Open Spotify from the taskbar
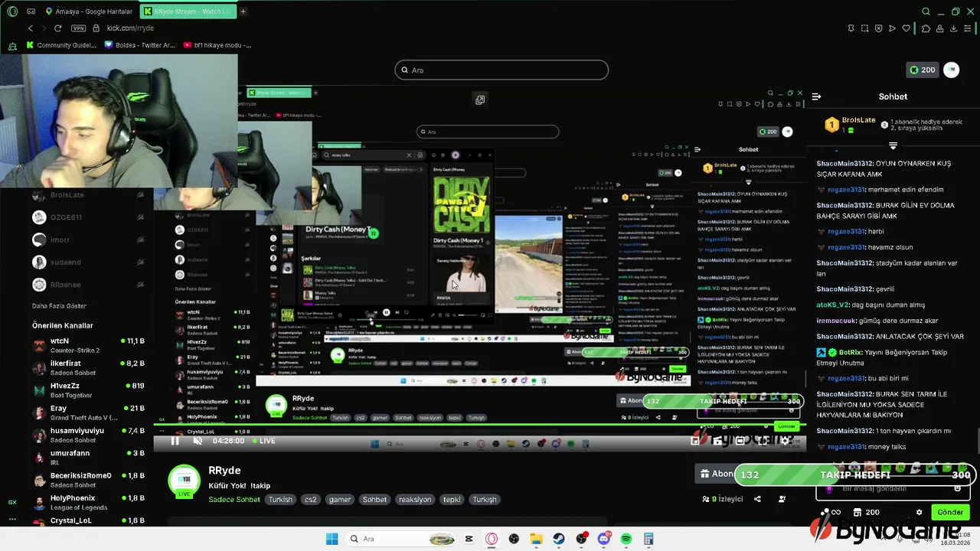 [x=626, y=539]
